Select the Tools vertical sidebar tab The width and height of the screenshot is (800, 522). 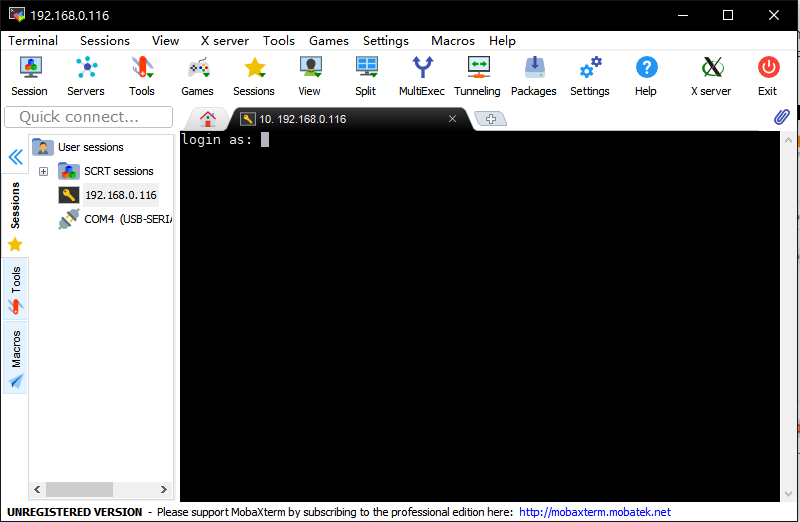[x=15, y=289]
